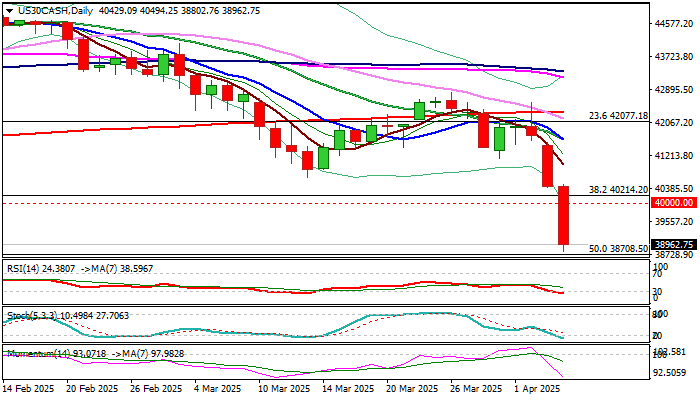
Task: Click the 1 Apr 2025 date marker
Action: (x=538, y=389)
